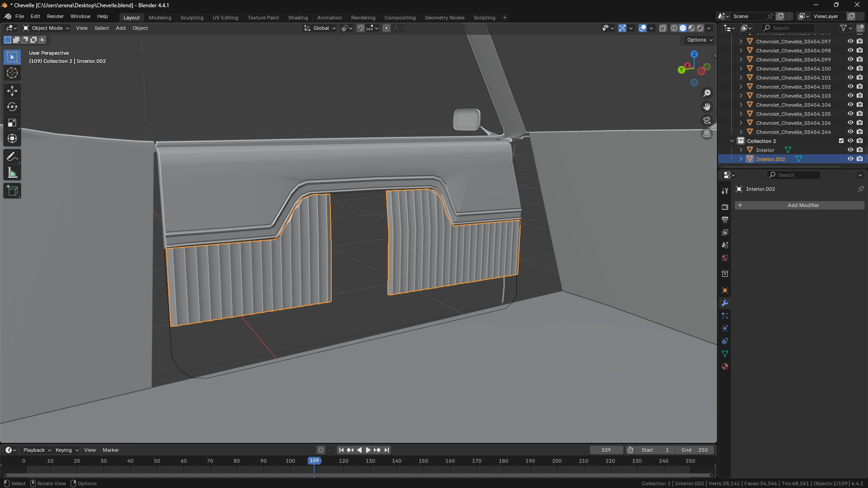Open the viewport shading options dropdown
The height and width of the screenshot is (488, 868).
[x=709, y=28]
